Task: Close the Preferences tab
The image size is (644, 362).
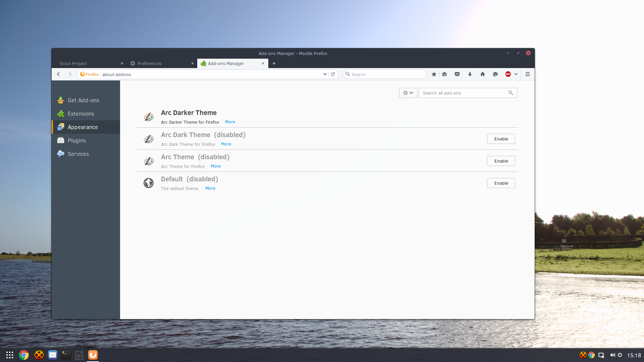Action: click(x=193, y=63)
